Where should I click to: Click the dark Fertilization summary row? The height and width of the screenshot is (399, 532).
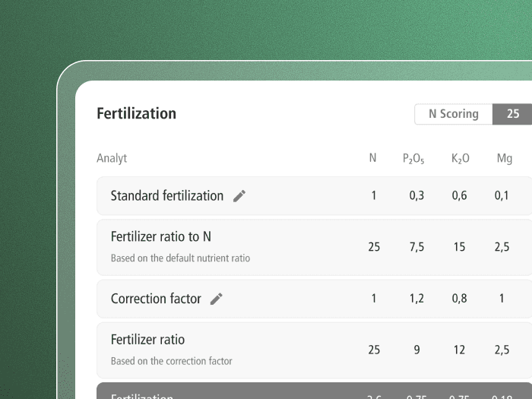pos(304,392)
